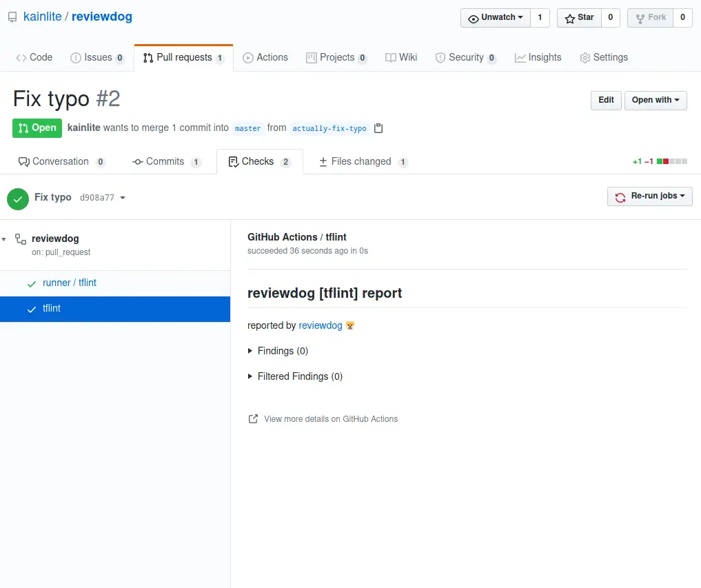Screen dimensions: 701x588
Task: Click the green success check circle icon
Action: click(x=18, y=199)
